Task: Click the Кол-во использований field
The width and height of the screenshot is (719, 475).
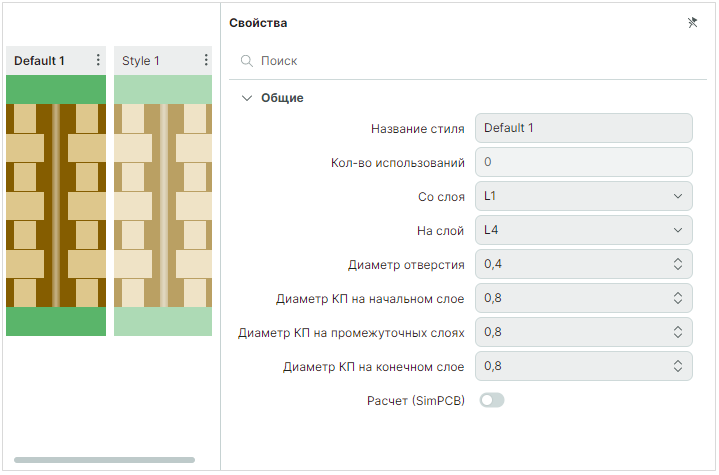Action: (583, 162)
